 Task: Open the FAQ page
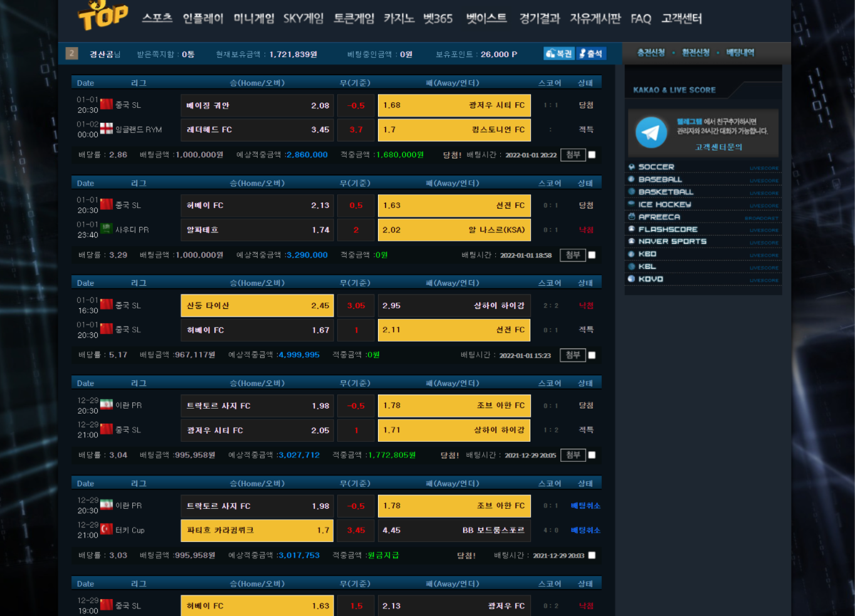click(x=641, y=18)
